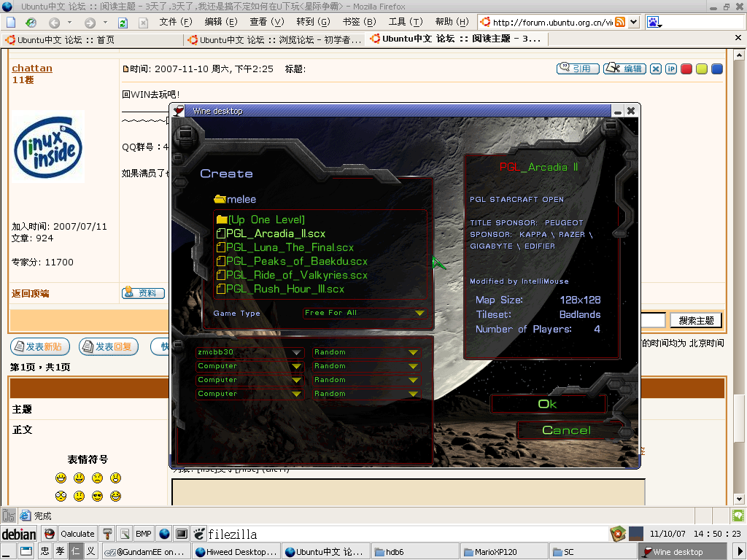This screenshot has width=747, height=560.
Task: Click the RSS feed icon in address bar
Action: [620, 22]
